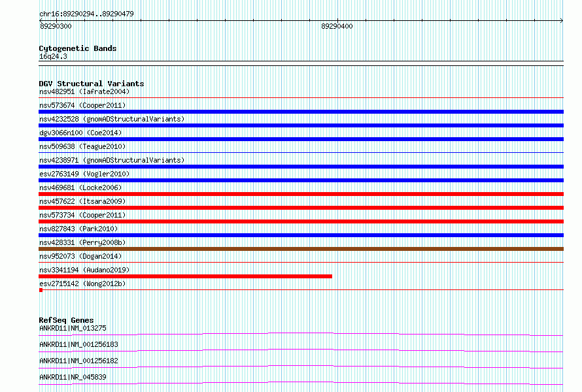
Task: Click the blue bar under nsv4232528
Action: pos(301,125)
